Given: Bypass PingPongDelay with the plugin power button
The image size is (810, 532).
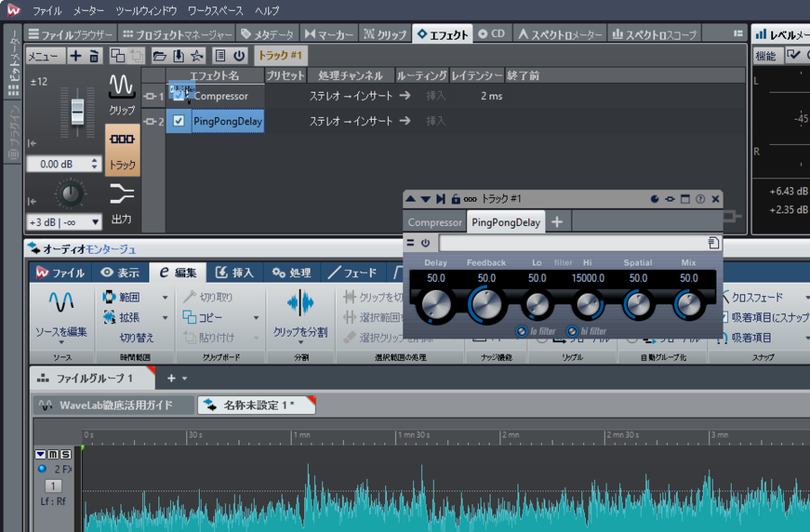Looking at the screenshot, I should point(425,243).
